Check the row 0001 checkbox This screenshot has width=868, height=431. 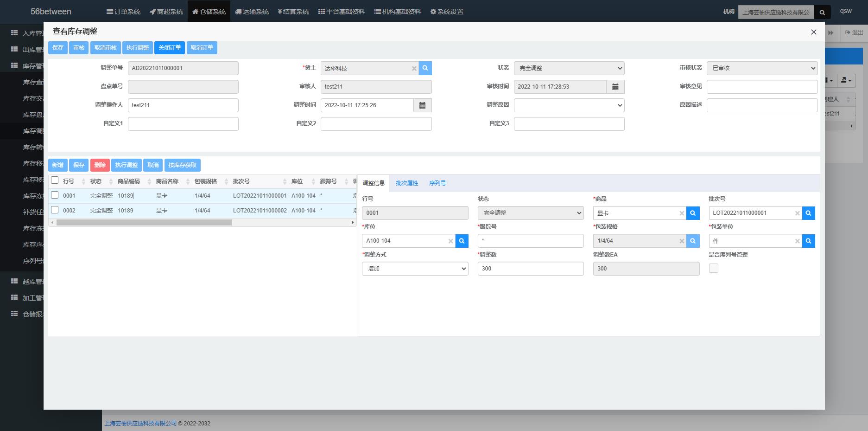coord(55,195)
